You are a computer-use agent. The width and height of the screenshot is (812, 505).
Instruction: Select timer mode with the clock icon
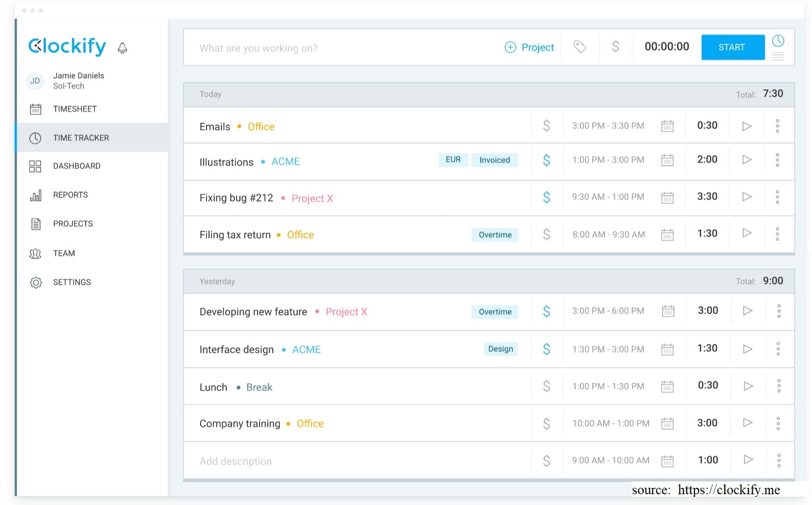(778, 40)
